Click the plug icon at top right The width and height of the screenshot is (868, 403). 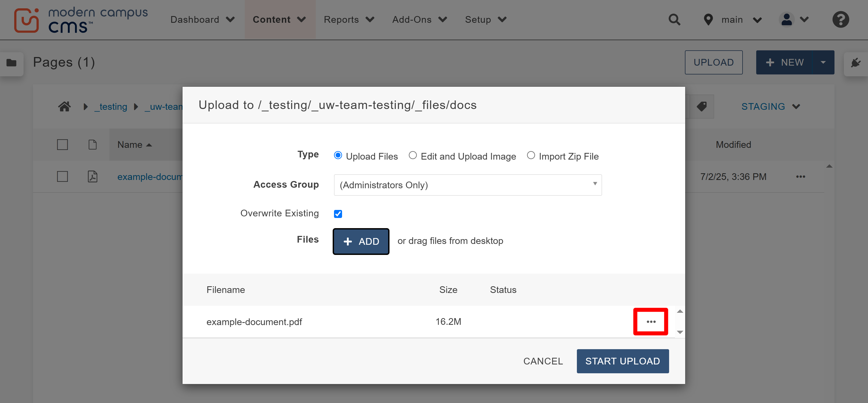click(x=855, y=62)
